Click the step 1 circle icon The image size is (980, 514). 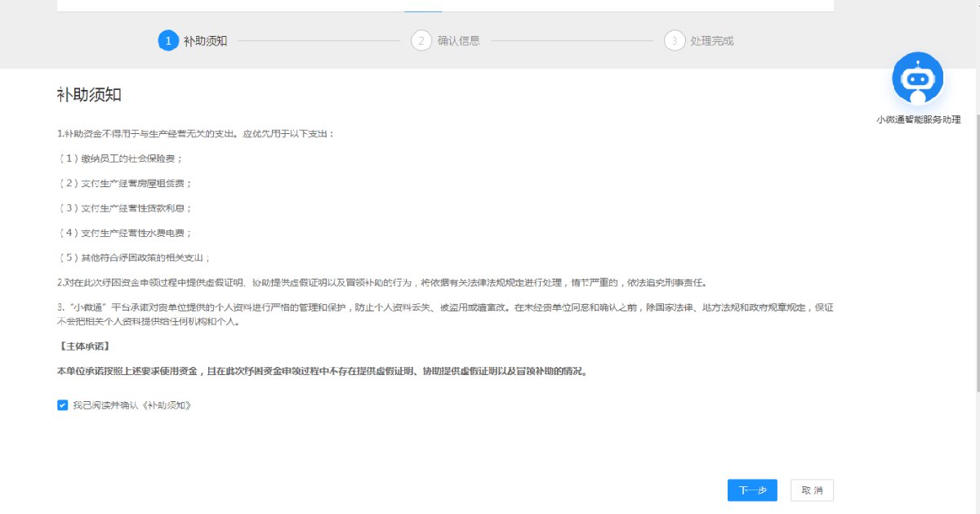tap(167, 41)
